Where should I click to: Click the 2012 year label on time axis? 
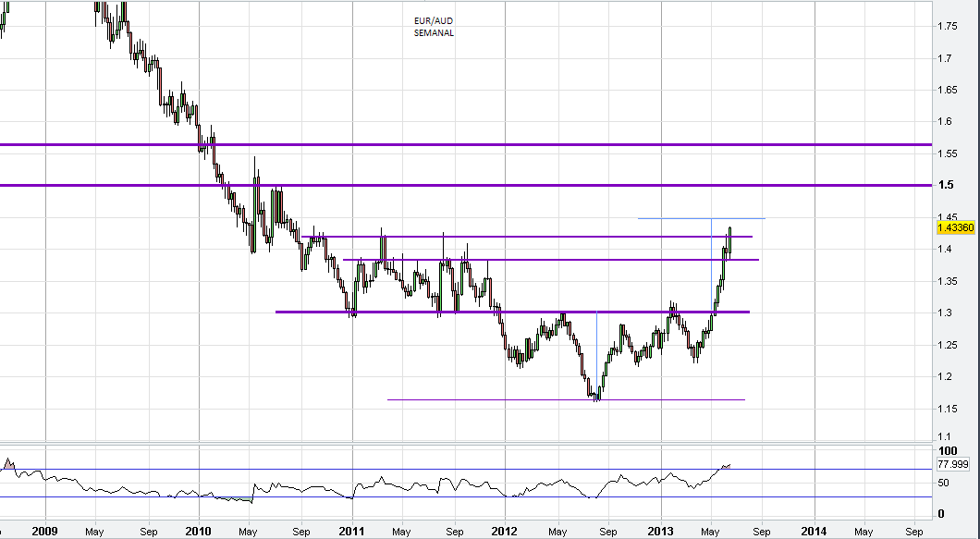pyautogui.click(x=505, y=533)
